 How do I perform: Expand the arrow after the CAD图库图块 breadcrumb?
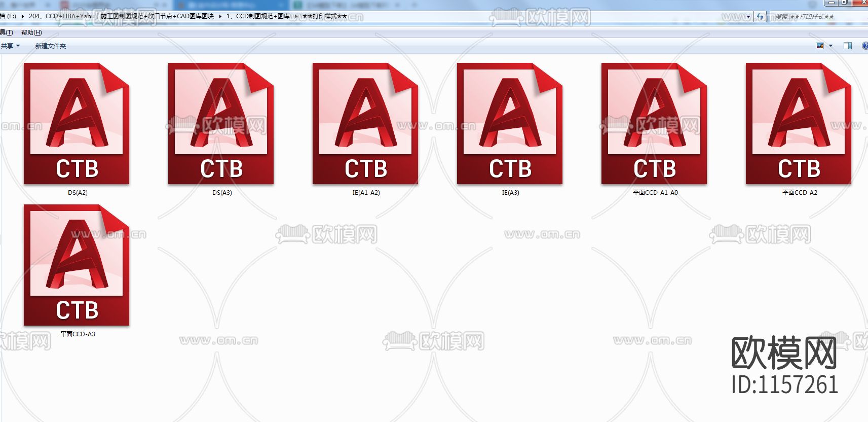[x=220, y=16]
